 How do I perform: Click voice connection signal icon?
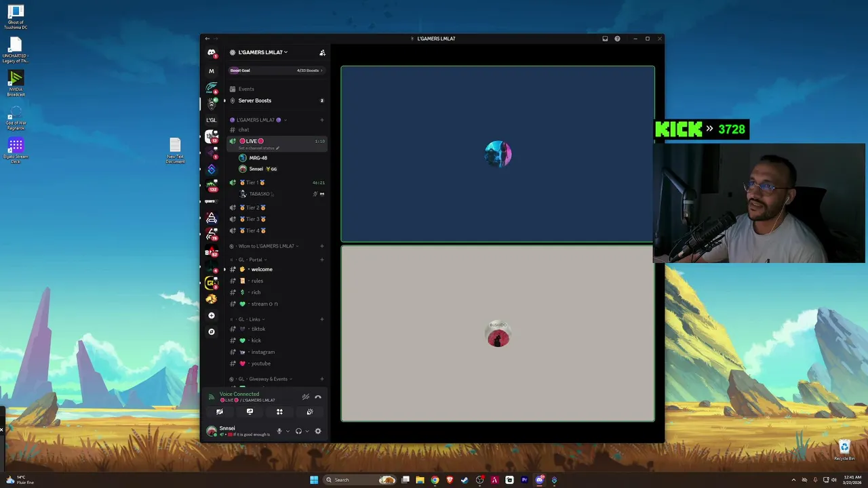coord(212,397)
